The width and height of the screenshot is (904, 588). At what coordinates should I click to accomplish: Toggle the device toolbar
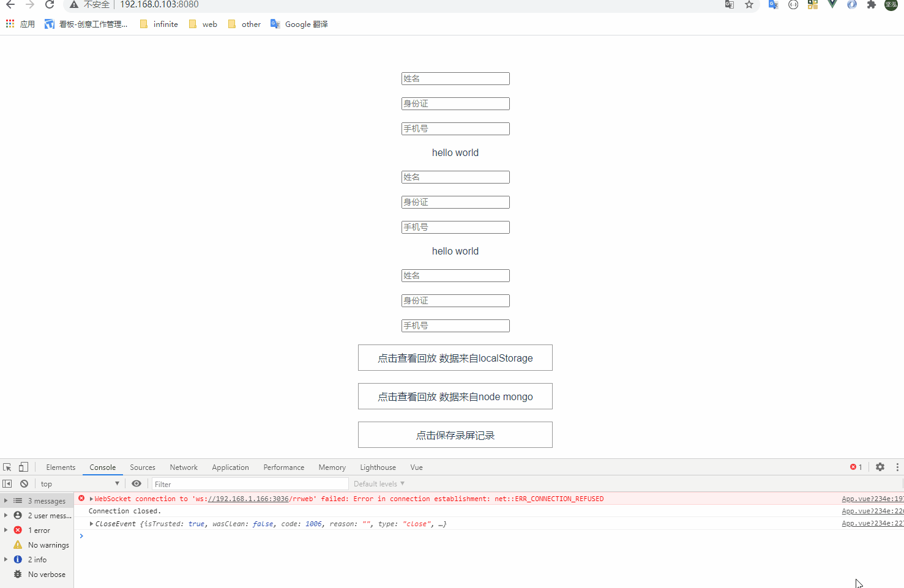click(x=23, y=467)
